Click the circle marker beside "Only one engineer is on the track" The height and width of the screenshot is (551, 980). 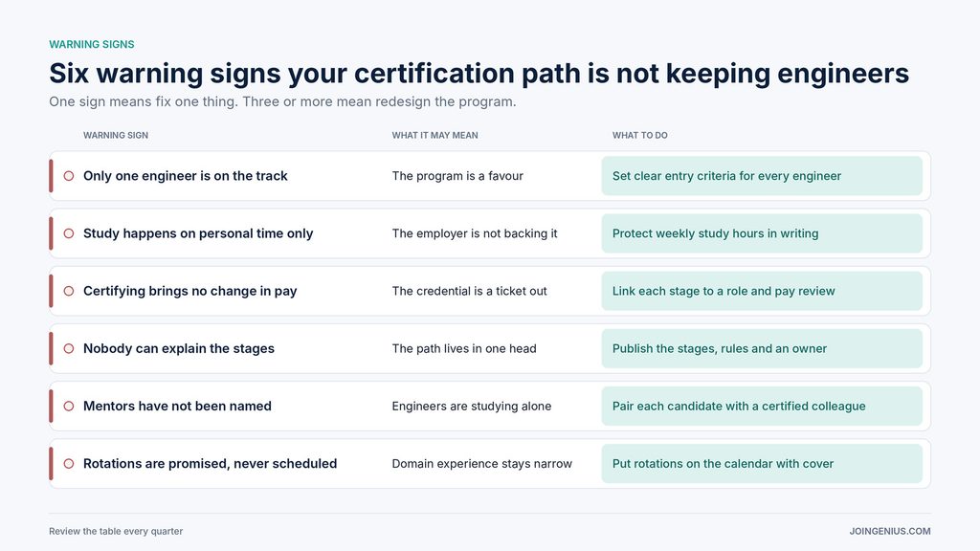coord(69,176)
